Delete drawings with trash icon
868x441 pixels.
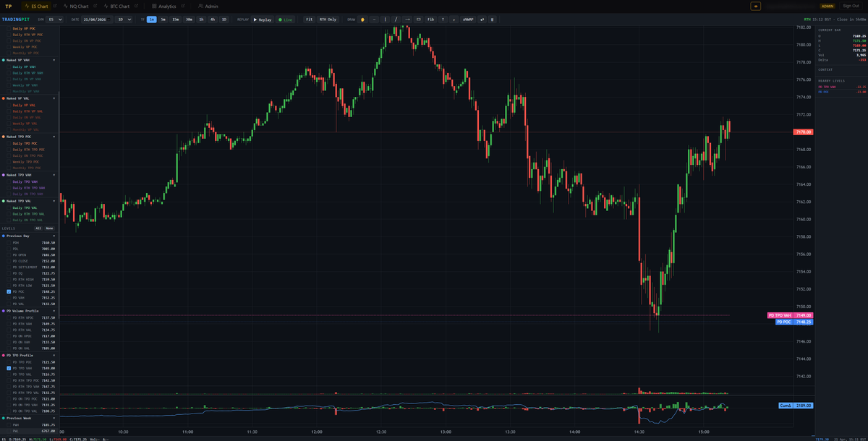point(492,20)
